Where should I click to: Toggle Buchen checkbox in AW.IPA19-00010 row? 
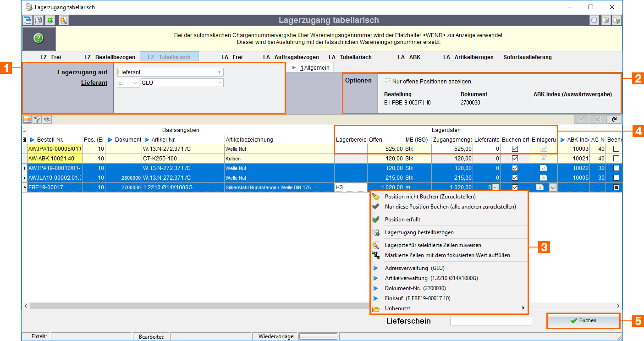(515, 168)
